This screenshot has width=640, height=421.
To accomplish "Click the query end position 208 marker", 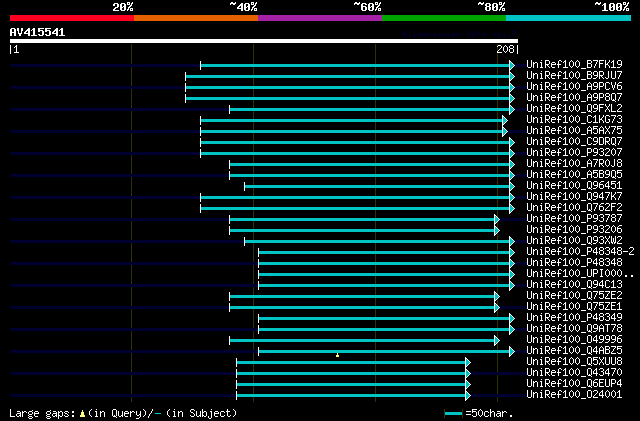I will [x=507, y=49].
